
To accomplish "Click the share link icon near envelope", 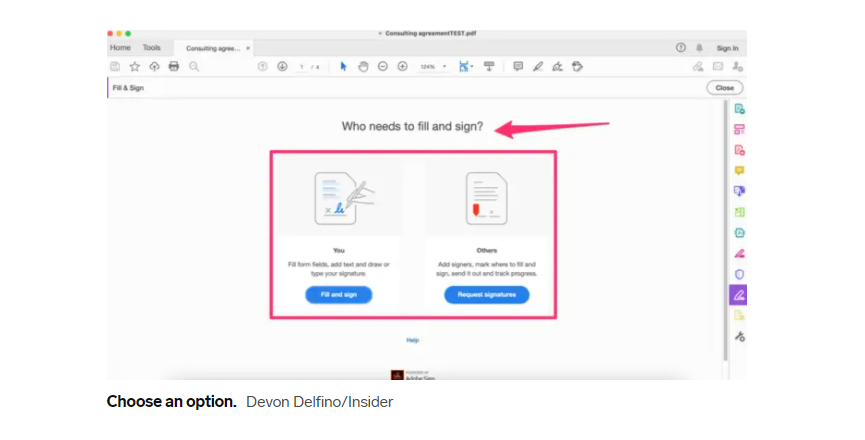I will pos(698,67).
